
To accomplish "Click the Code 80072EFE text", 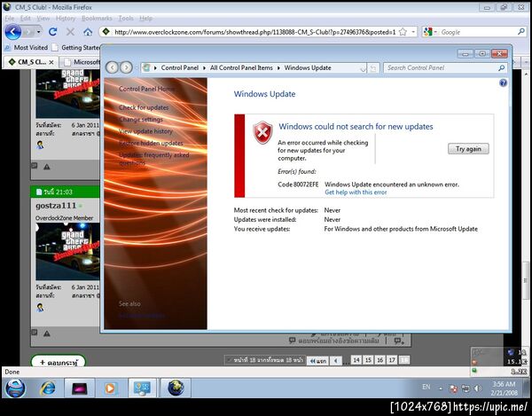I will [298, 184].
